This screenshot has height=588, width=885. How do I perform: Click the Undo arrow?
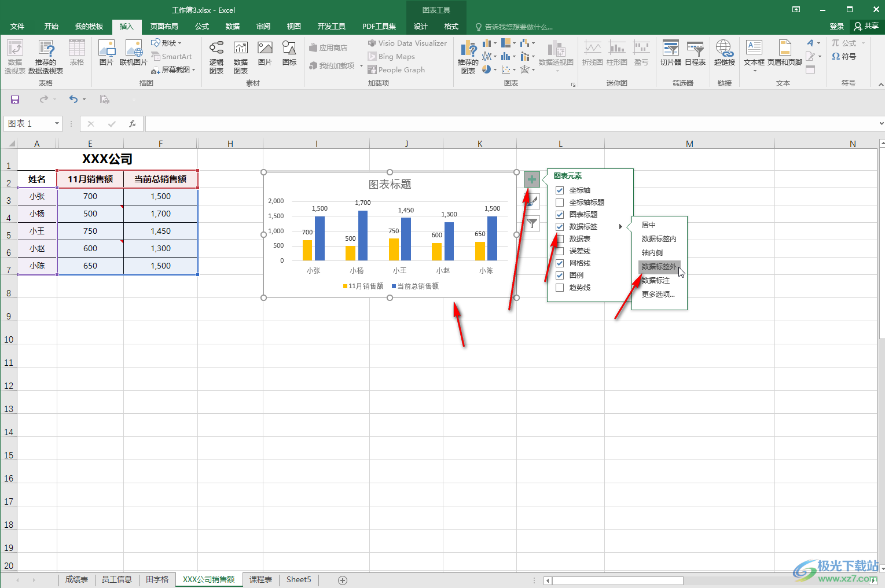tap(73, 100)
